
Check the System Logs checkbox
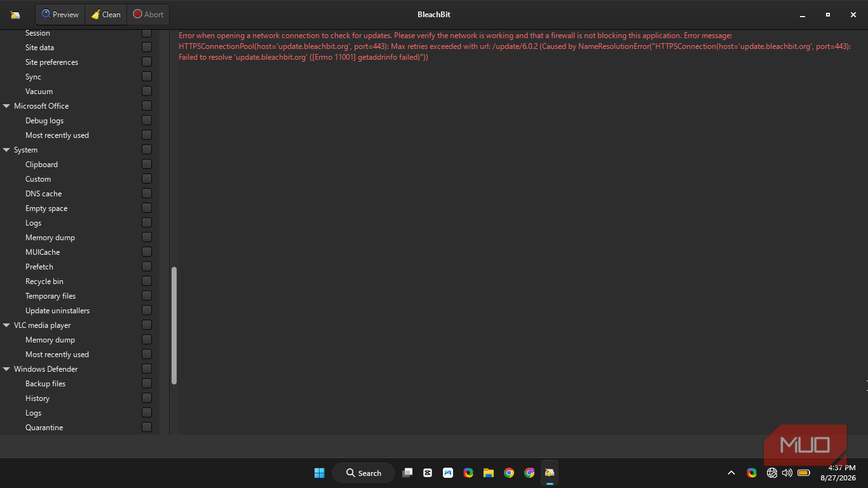[x=147, y=223]
